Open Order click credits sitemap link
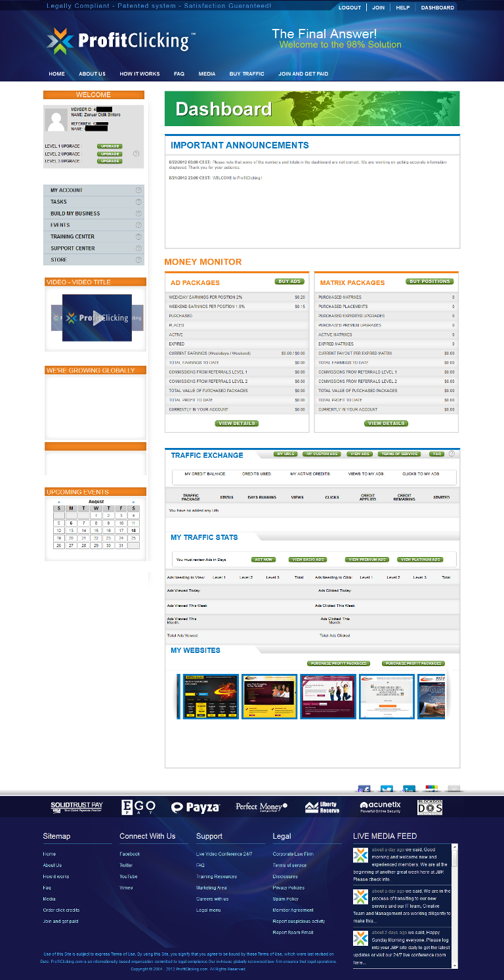The height and width of the screenshot is (980, 504). [61, 910]
